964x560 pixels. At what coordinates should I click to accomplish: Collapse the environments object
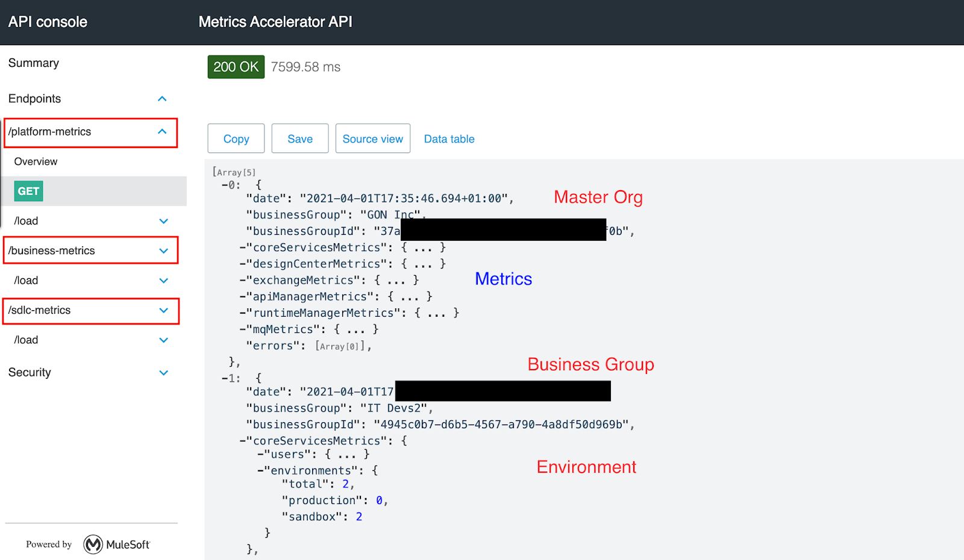click(x=261, y=471)
